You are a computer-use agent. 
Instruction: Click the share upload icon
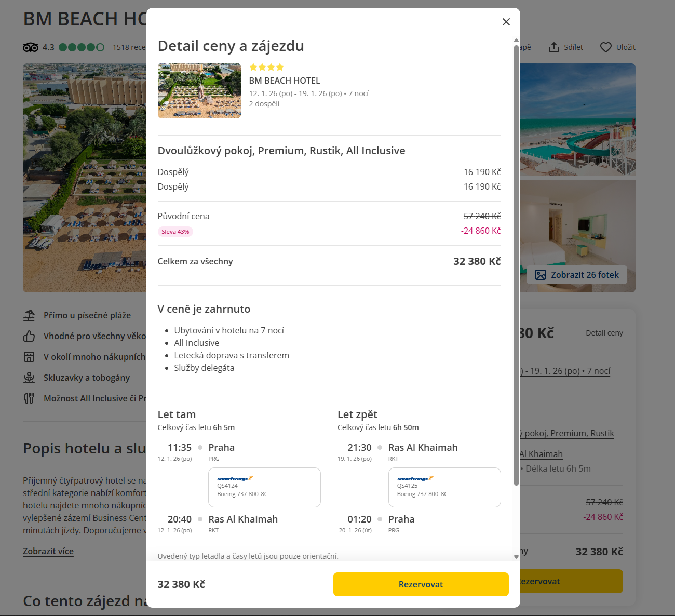tap(554, 47)
